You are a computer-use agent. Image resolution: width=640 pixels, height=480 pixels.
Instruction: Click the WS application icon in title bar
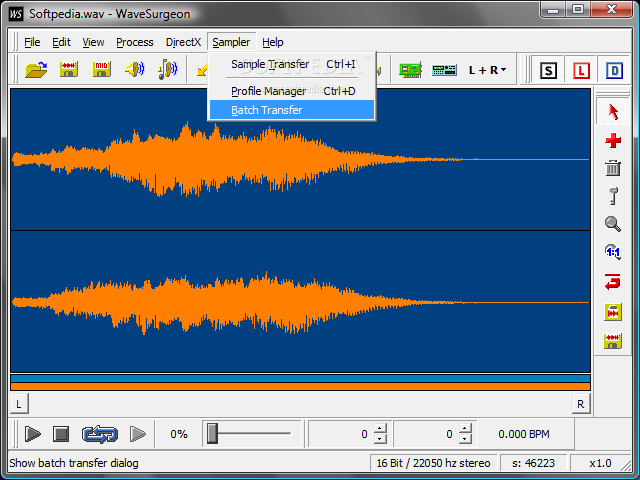[x=16, y=14]
